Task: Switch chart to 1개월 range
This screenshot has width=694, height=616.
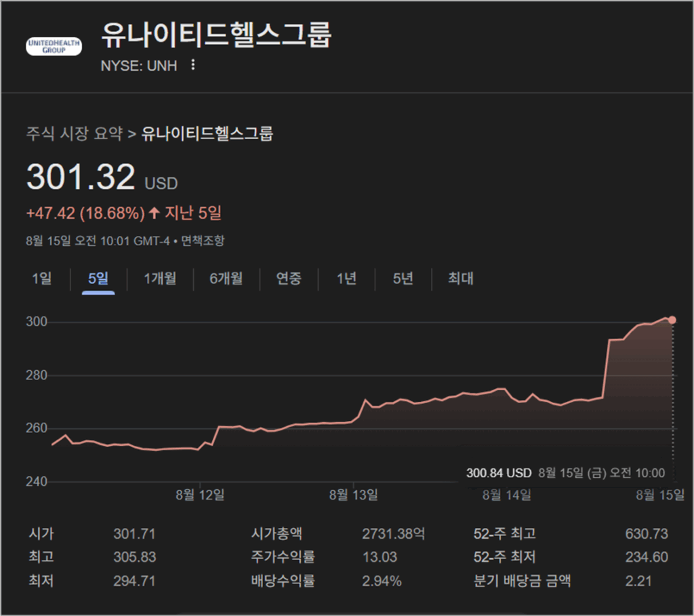Action: [x=160, y=279]
